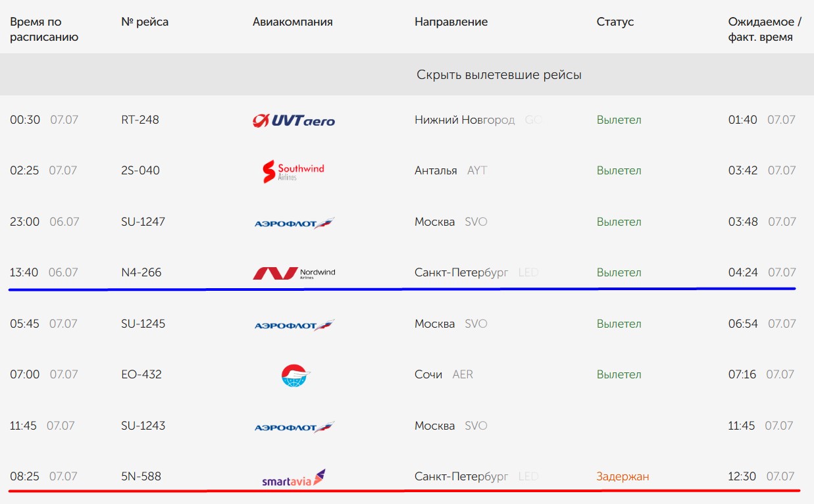Screen dimensions: 814x504
Task: Click the Направление column header
Action: pyautogui.click(x=451, y=22)
